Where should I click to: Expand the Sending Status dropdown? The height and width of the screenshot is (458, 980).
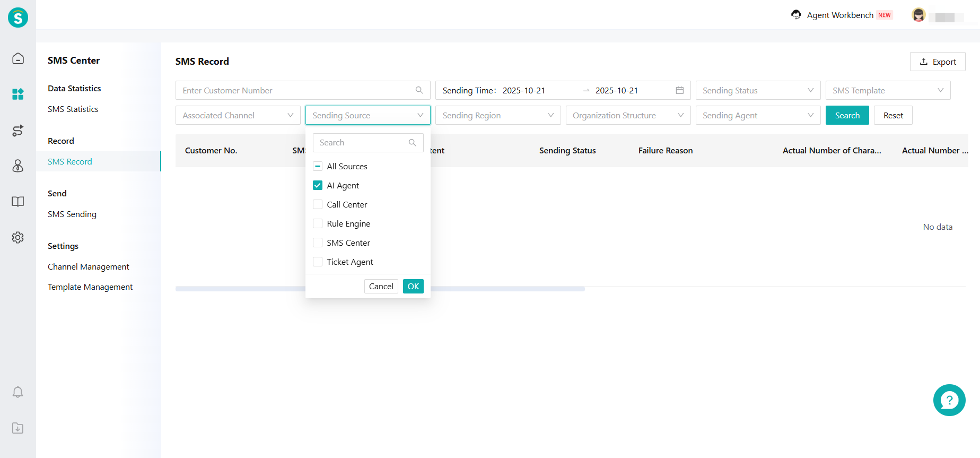point(757,90)
